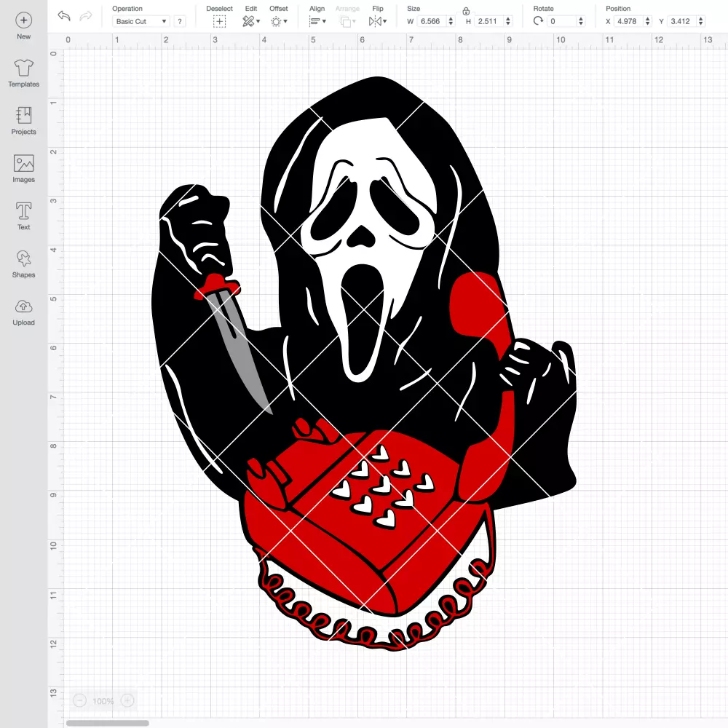Screen dimensions: 728x728
Task: Expand the Offset dropdown
Action: [279, 21]
